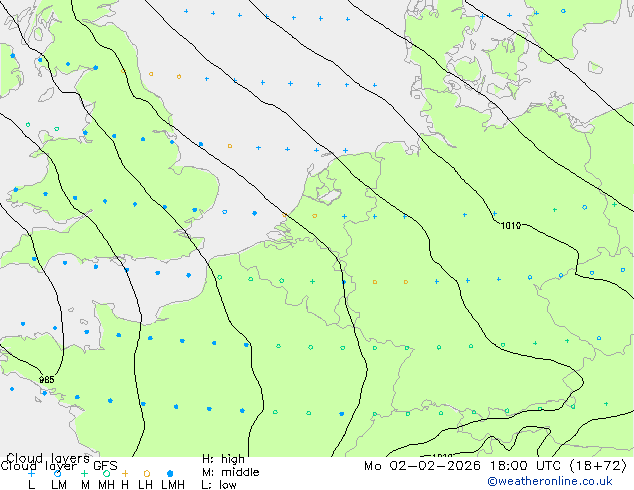Click the 'LH' legend label
The image size is (634, 490).
click(x=145, y=484)
